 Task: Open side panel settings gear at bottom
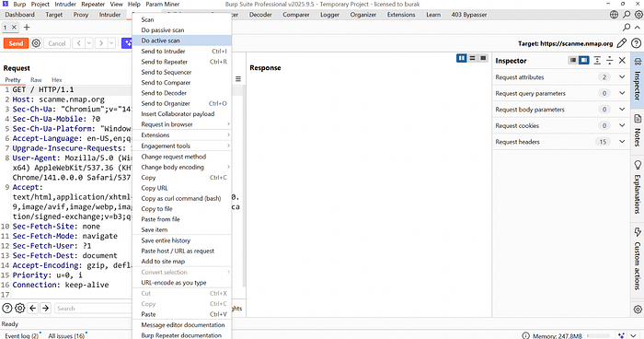coord(638,309)
